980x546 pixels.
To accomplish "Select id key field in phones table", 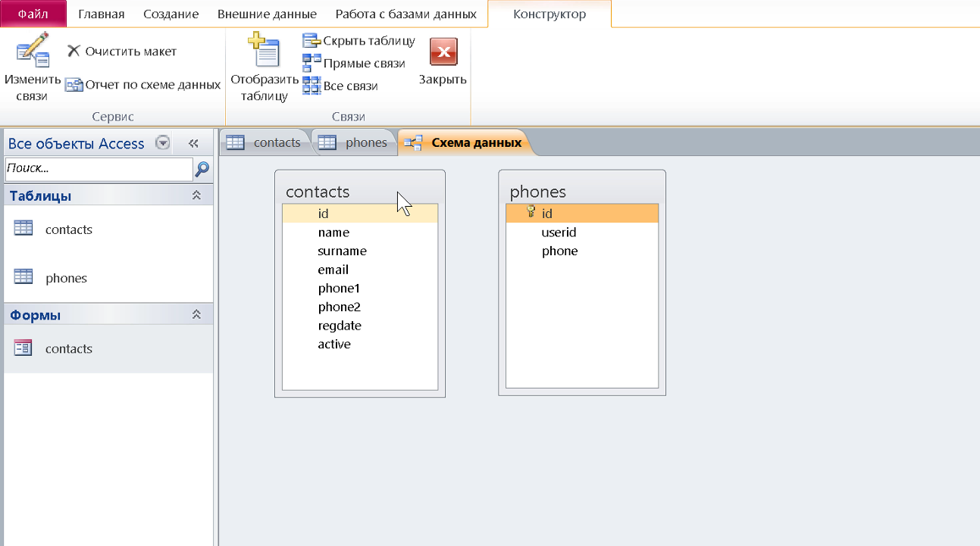I will pos(582,214).
